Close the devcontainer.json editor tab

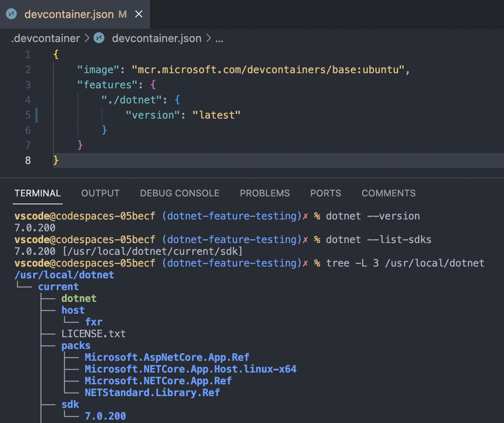(139, 14)
